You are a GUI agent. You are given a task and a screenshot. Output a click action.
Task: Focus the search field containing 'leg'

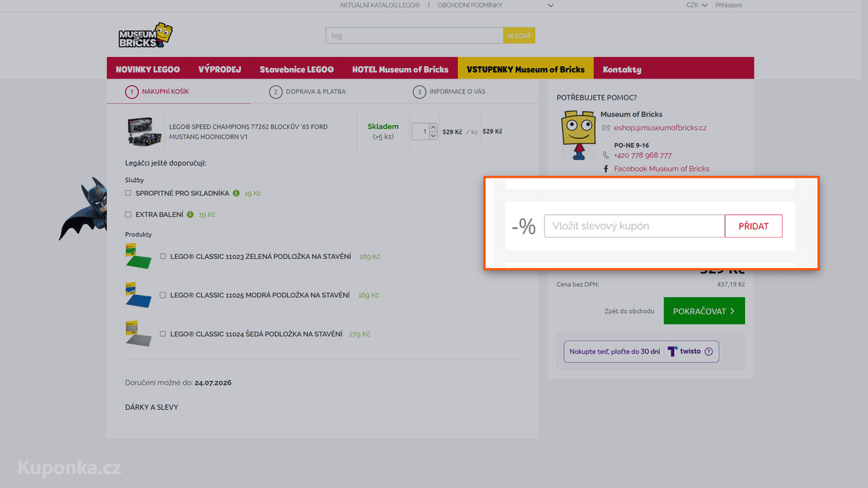pyautogui.click(x=414, y=35)
